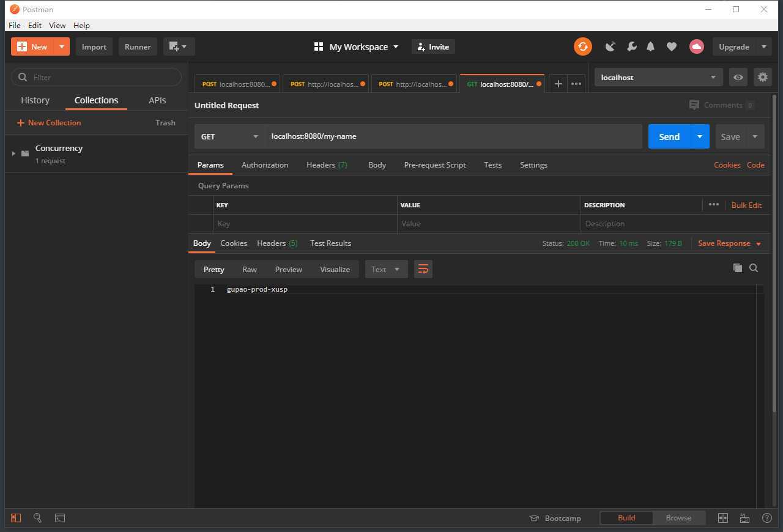
Task: Copy response body to clipboard icon
Action: tap(738, 268)
